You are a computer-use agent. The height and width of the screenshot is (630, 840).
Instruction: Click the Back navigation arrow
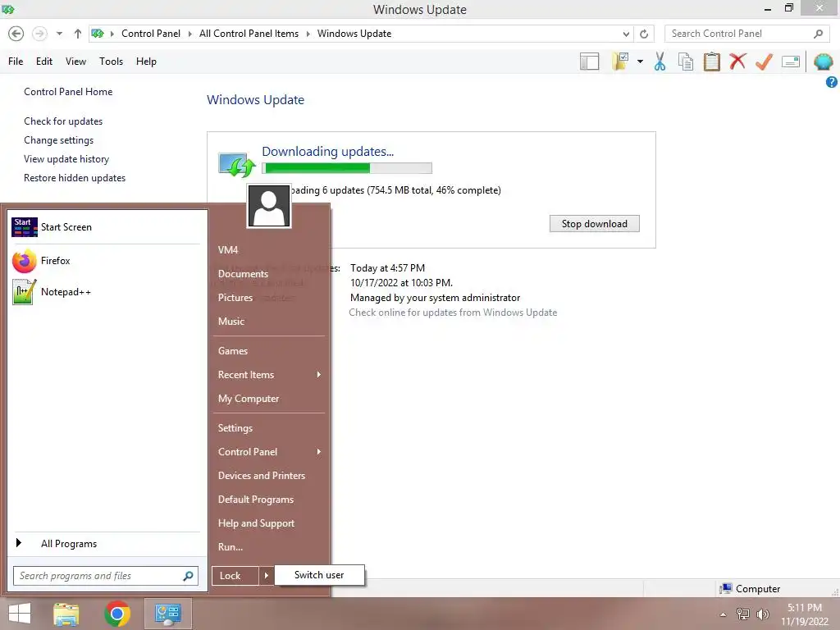pos(16,34)
